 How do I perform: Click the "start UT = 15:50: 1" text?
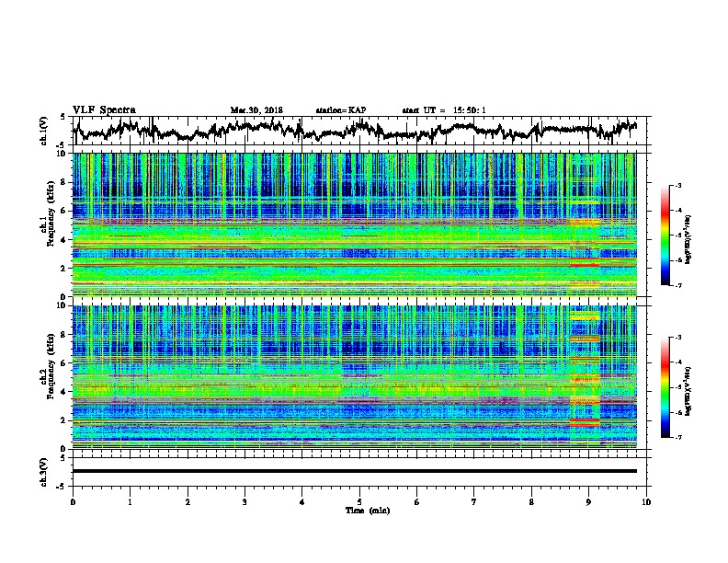[444, 110]
